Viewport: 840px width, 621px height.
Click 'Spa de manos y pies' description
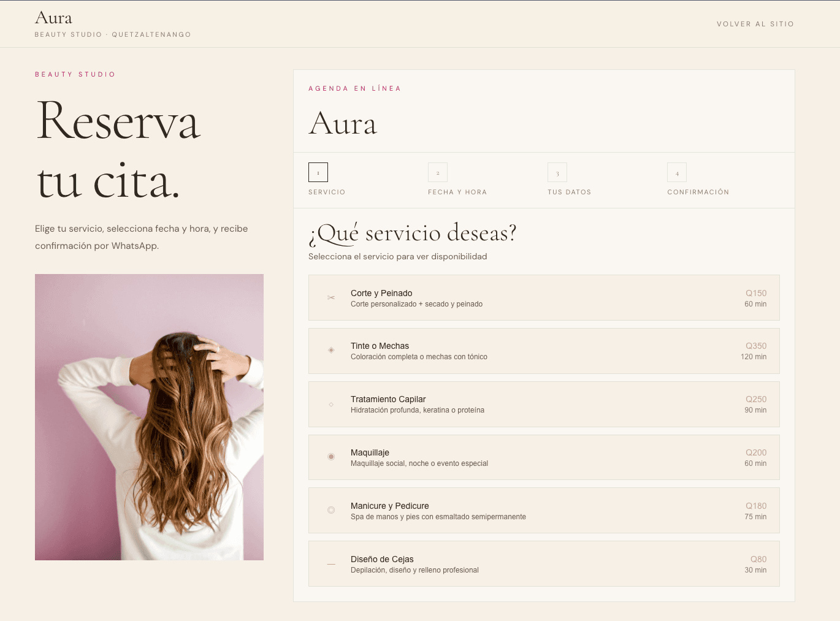(438, 517)
